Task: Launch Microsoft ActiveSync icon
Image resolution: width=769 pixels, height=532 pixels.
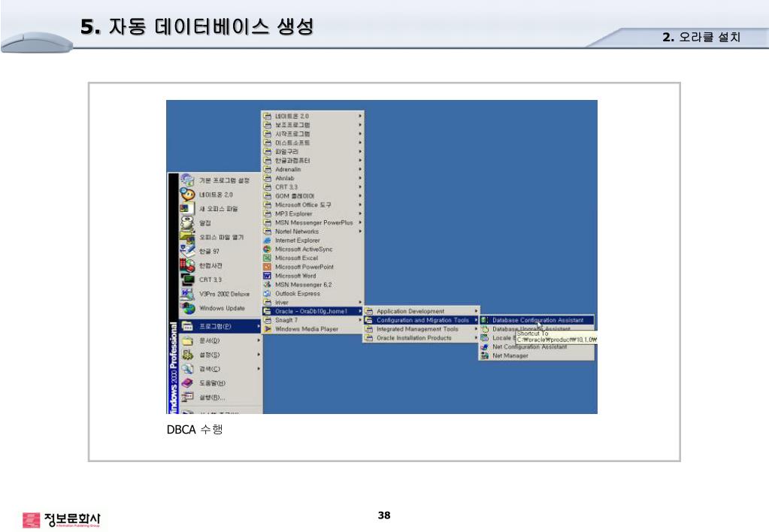Action: 268,249
